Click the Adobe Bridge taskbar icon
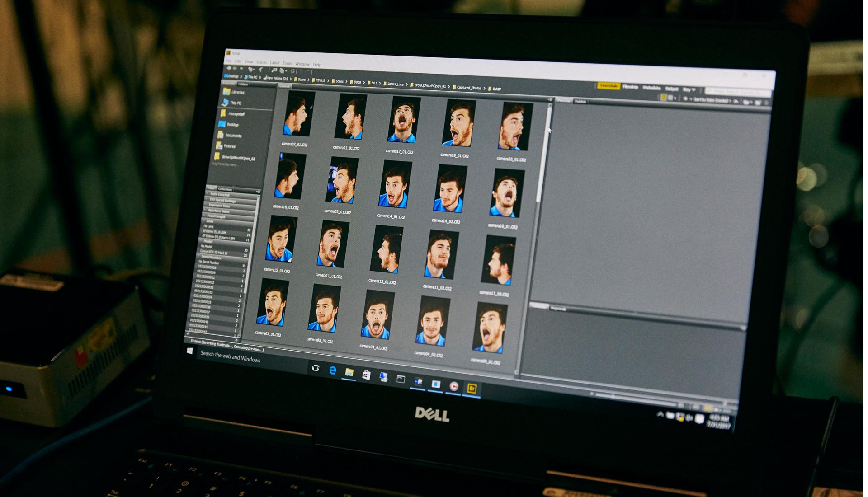The image size is (868, 497). click(x=472, y=389)
